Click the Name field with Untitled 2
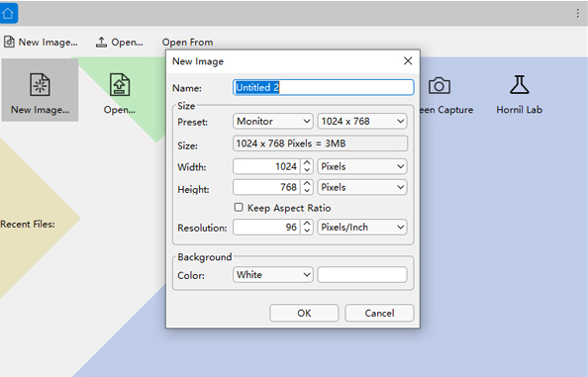588x377 pixels. (x=324, y=87)
